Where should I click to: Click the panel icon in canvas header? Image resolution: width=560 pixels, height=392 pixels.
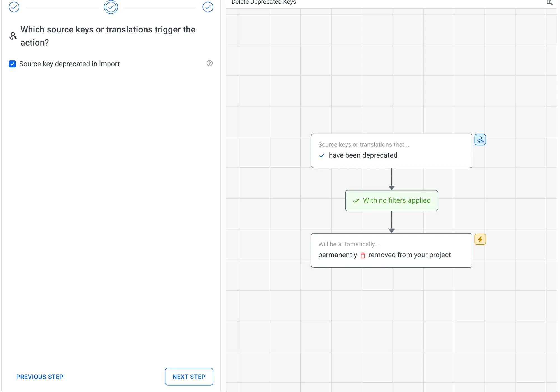(x=550, y=3)
